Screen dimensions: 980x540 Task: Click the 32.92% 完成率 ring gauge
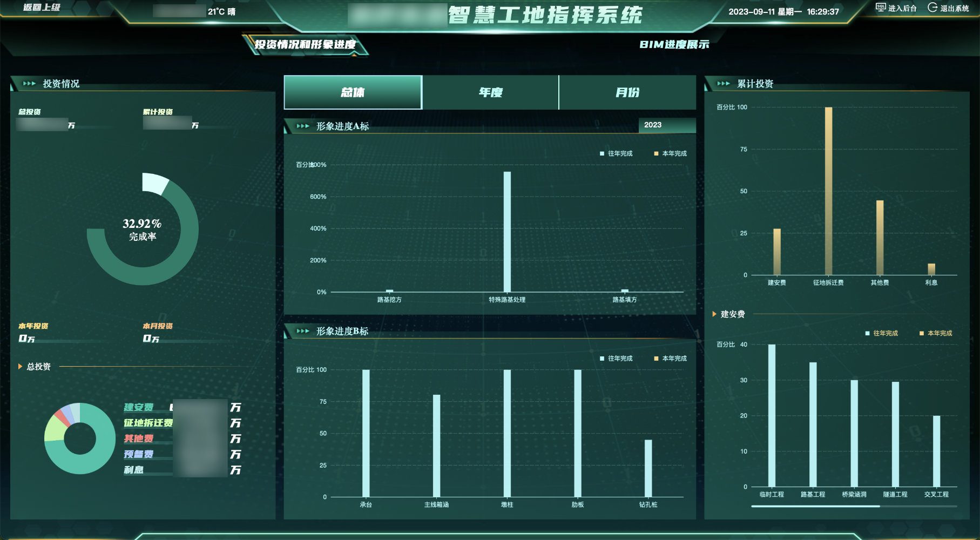[143, 229]
